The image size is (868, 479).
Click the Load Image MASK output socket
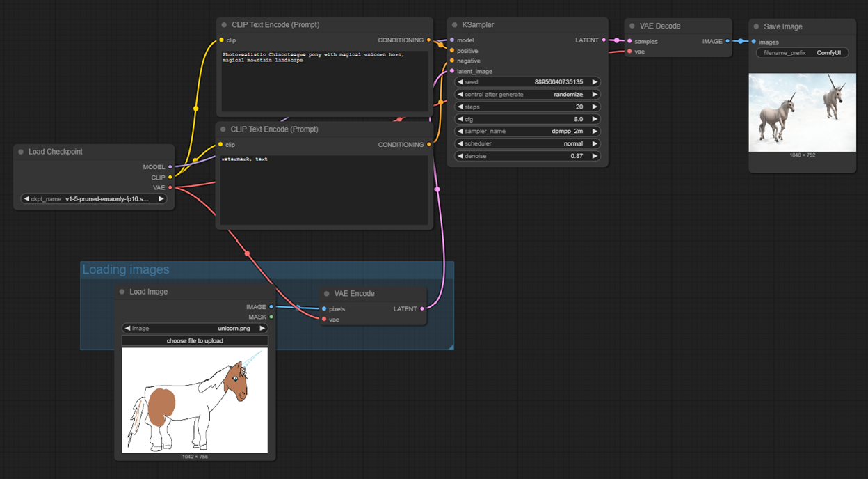[x=271, y=317]
